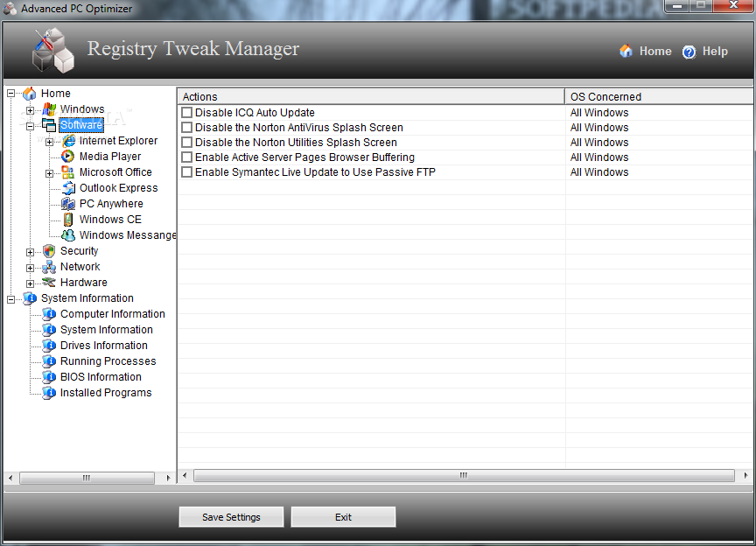
Task: Click the Internet Explorer icon
Action: click(x=68, y=141)
